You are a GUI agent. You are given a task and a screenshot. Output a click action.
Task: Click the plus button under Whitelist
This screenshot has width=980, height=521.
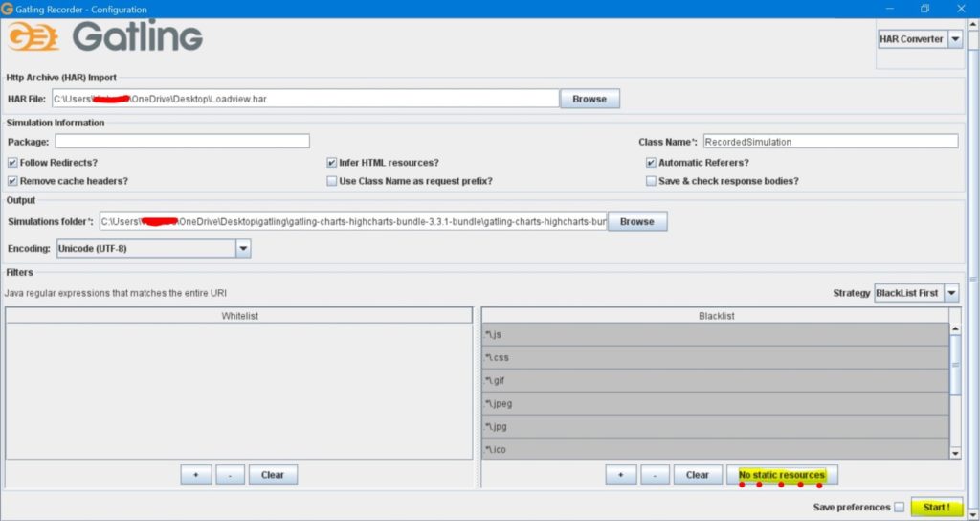[x=195, y=475]
